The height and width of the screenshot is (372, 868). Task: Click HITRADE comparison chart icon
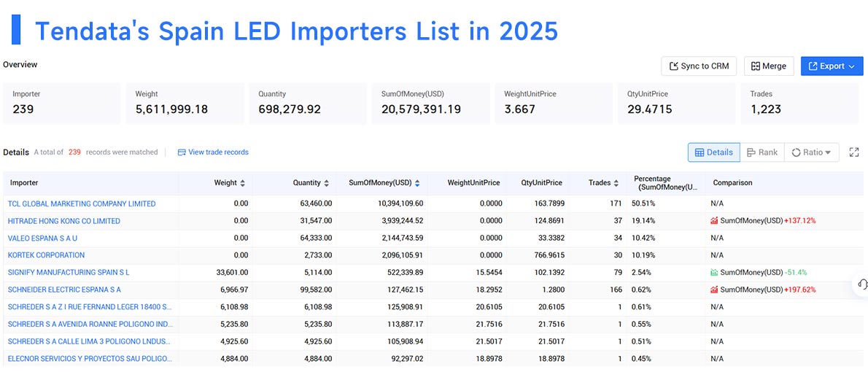click(714, 221)
